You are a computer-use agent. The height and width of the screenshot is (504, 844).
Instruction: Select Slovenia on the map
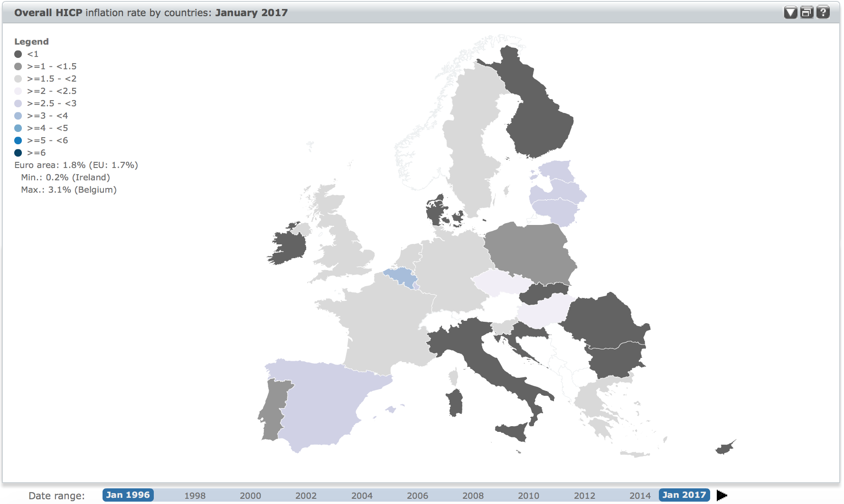(x=503, y=327)
